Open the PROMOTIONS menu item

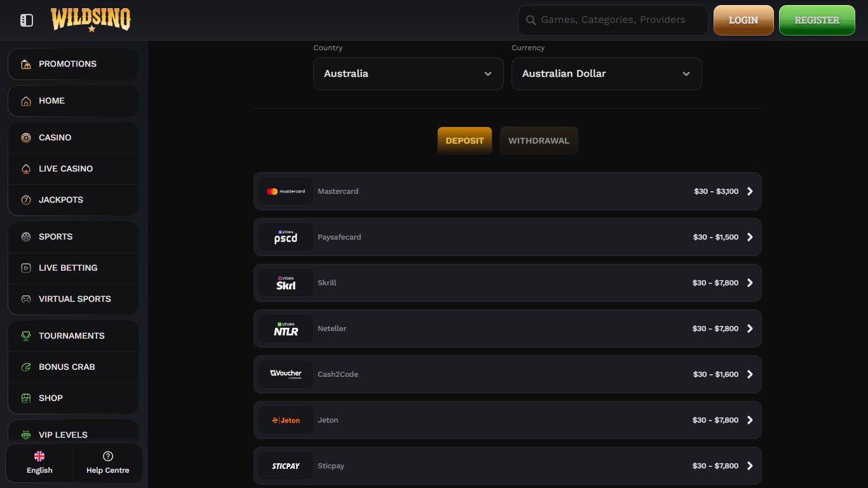(x=73, y=64)
